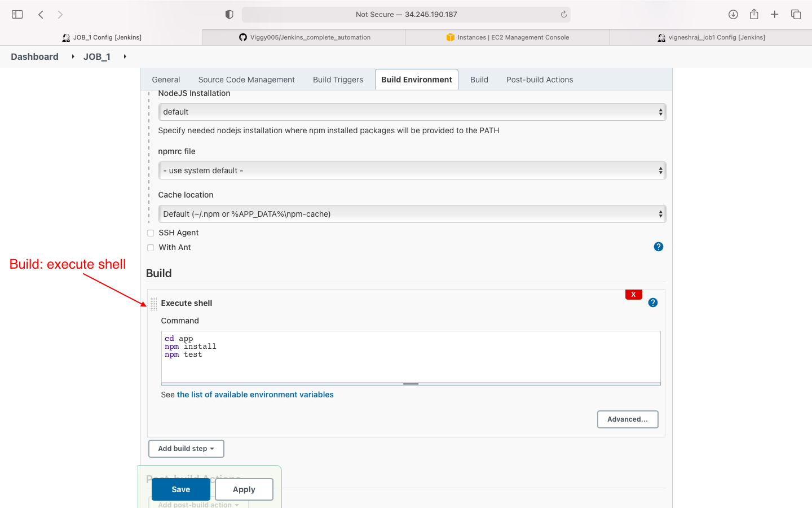Open a new tab with the plus icon
Viewport: 812px width, 508px height.
coord(775,15)
